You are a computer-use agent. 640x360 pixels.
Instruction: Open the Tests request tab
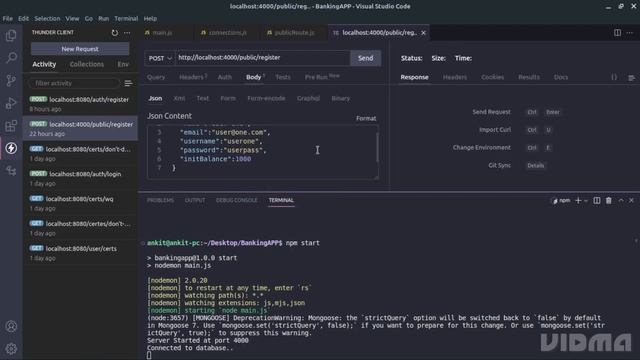pyautogui.click(x=283, y=77)
